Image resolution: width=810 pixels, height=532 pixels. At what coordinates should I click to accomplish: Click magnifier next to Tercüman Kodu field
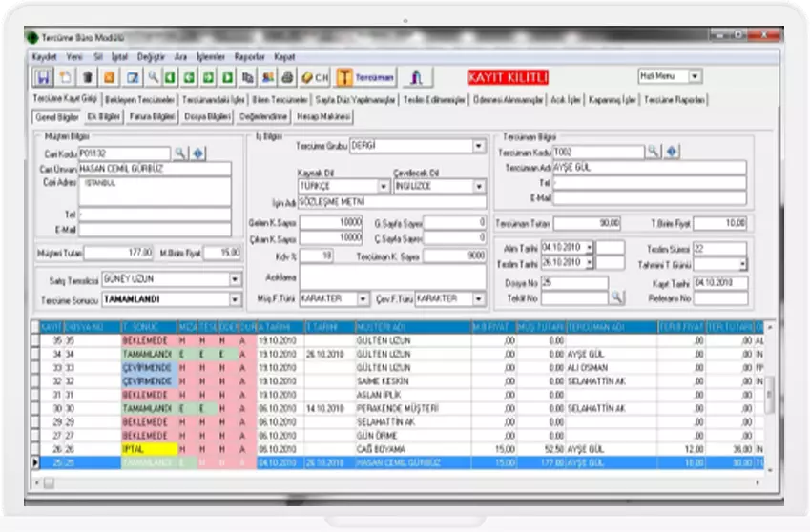pyautogui.click(x=653, y=152)
